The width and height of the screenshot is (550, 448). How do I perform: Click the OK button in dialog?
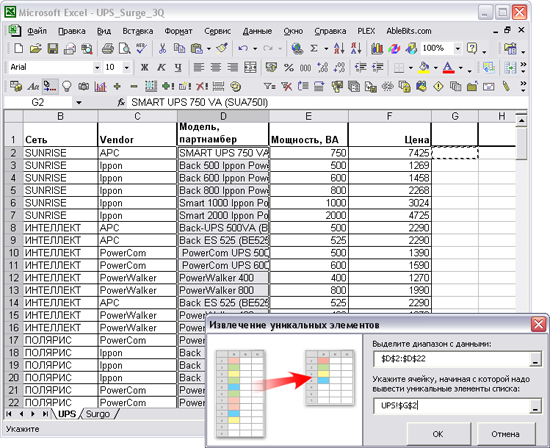pos(438,434)
